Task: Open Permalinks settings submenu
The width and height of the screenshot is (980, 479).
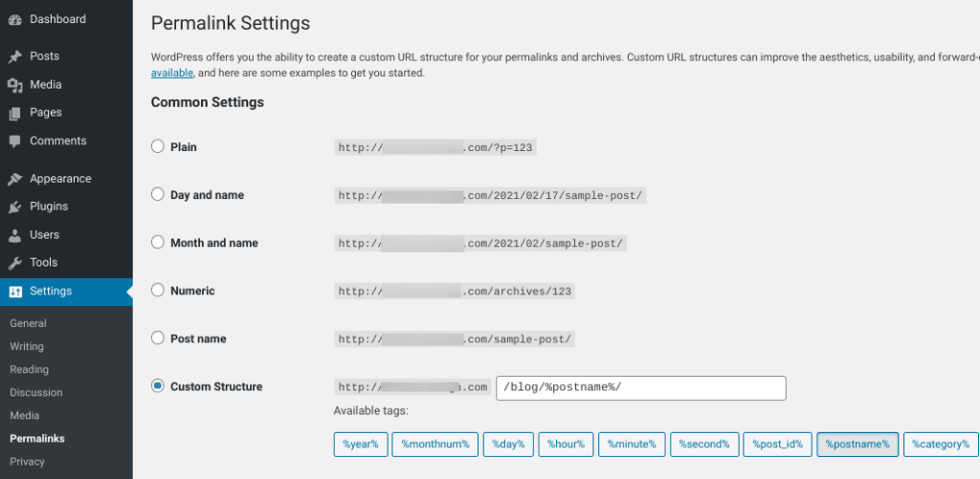Action: coord(37,439)
